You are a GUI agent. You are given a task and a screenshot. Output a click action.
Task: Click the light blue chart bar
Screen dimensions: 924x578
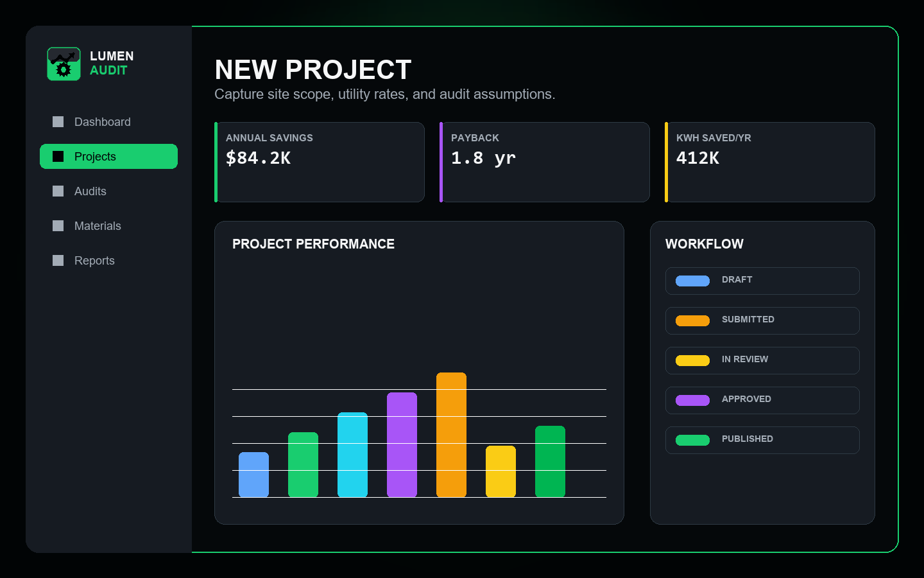253,475
